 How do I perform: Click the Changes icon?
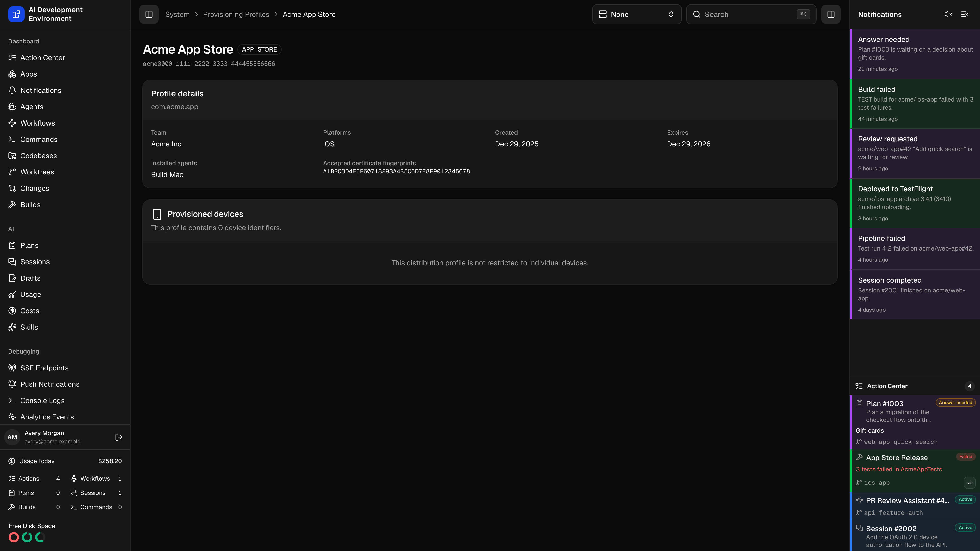[x=12, y=189]
